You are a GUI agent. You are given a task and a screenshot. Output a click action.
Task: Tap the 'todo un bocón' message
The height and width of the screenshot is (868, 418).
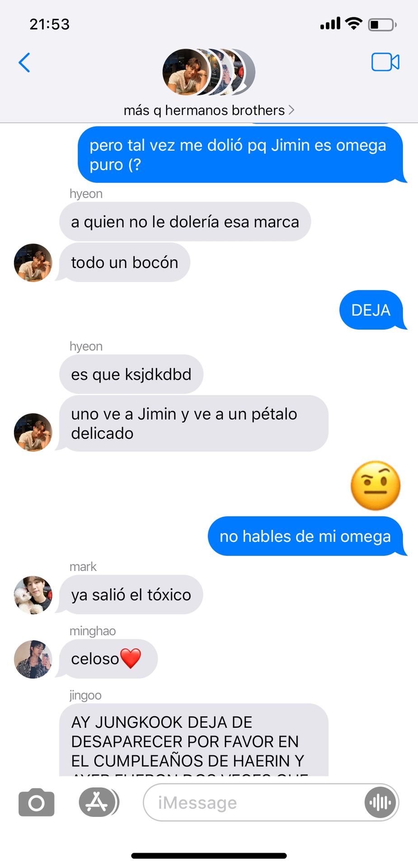click(x=123, y=263)
